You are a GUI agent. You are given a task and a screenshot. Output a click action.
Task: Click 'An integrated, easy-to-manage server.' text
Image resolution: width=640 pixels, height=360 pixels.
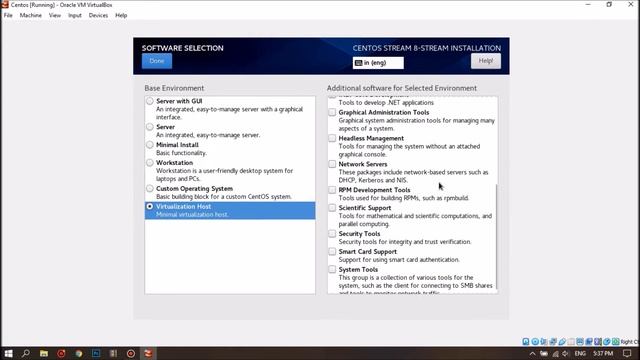point(208,135)
